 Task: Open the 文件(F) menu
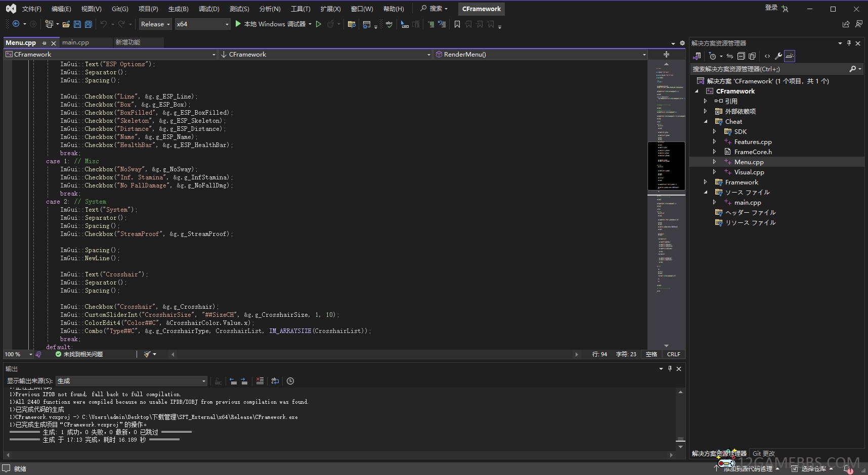pyautogui.click(x=31, y=9)
